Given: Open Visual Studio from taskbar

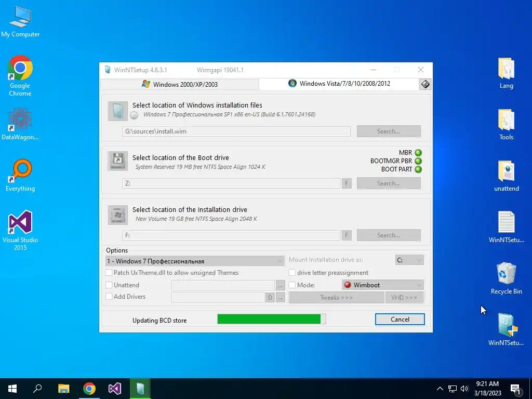Looking at the screenshot, I should [115, 389].
